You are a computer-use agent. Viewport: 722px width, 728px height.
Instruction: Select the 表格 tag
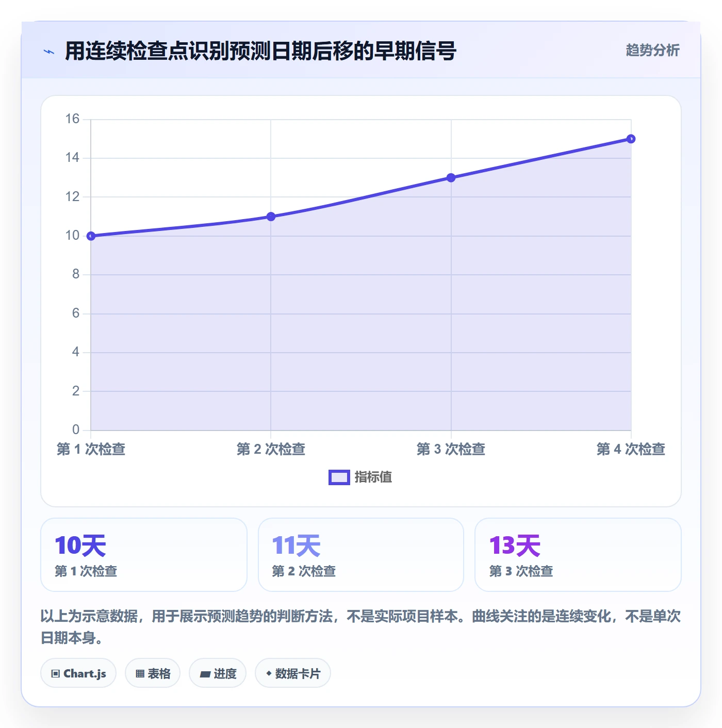pyautogui.click(x=153, y=673)
